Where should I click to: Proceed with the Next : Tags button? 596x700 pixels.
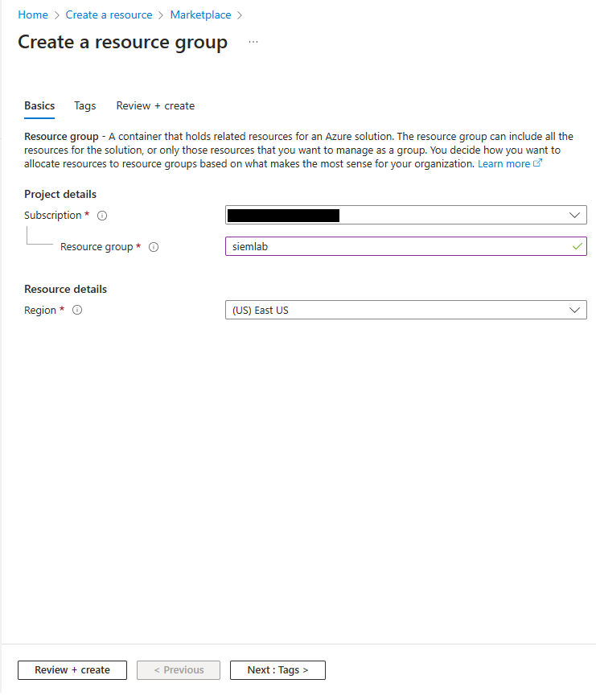pyautogui.click(x=277, y=670)
